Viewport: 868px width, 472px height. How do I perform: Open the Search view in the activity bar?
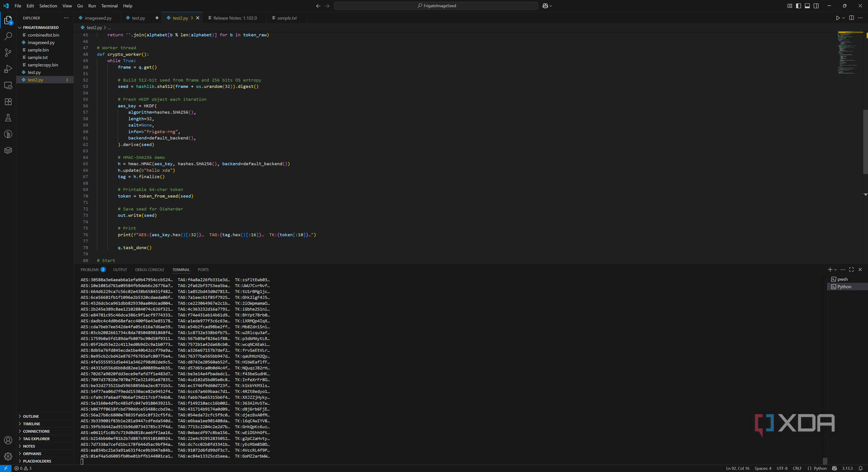pos(8,36)
